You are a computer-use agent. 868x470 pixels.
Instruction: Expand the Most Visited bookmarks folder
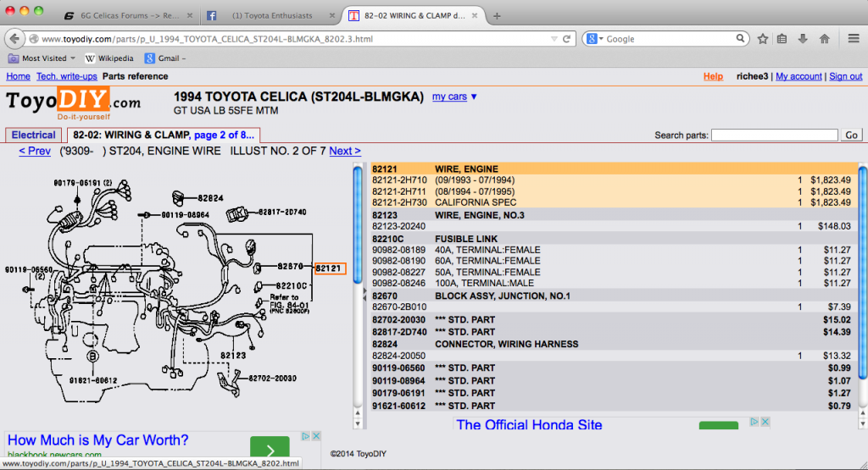42,58
